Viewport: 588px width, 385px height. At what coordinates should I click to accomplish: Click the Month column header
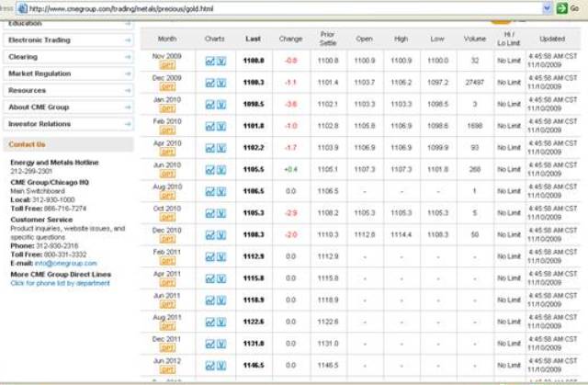point(167,39)
